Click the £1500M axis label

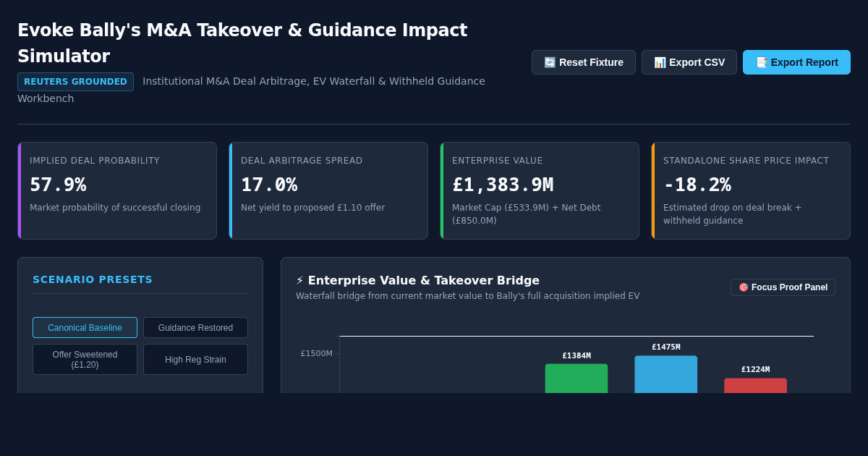[317, 354]
